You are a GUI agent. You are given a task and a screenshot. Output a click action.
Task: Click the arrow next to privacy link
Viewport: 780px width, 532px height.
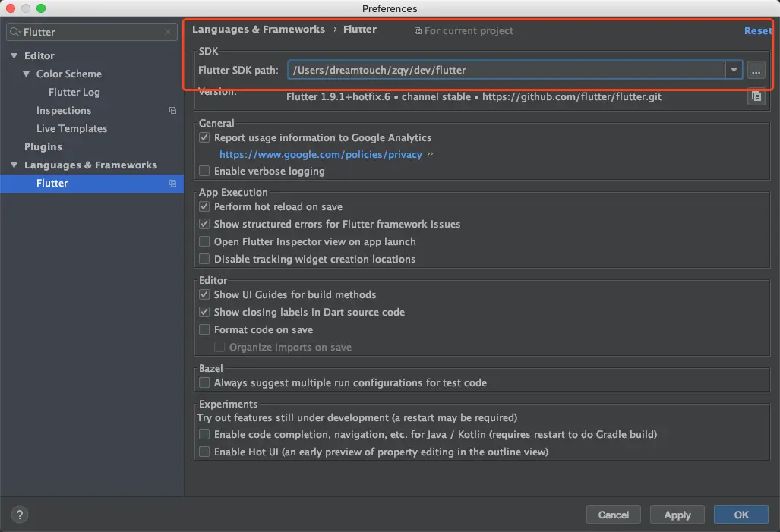[x=431, y=154]
